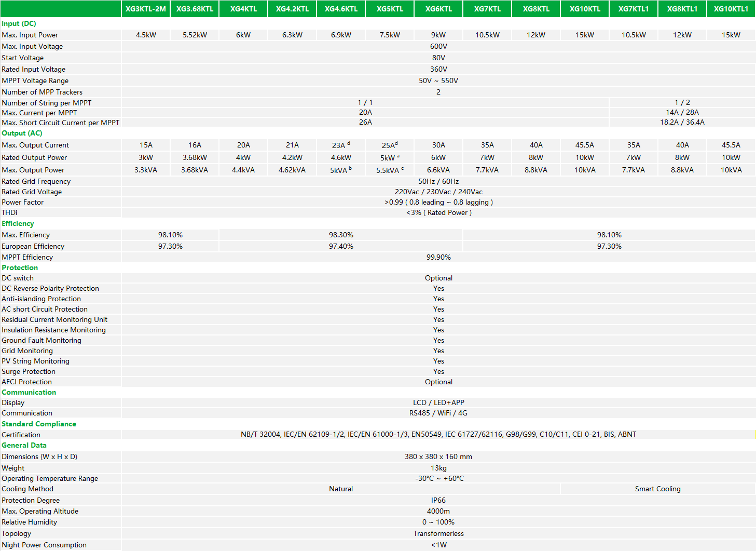756x551 pixels.
Task: Click the AFCI Protection row label
Action: pos(26,382)
